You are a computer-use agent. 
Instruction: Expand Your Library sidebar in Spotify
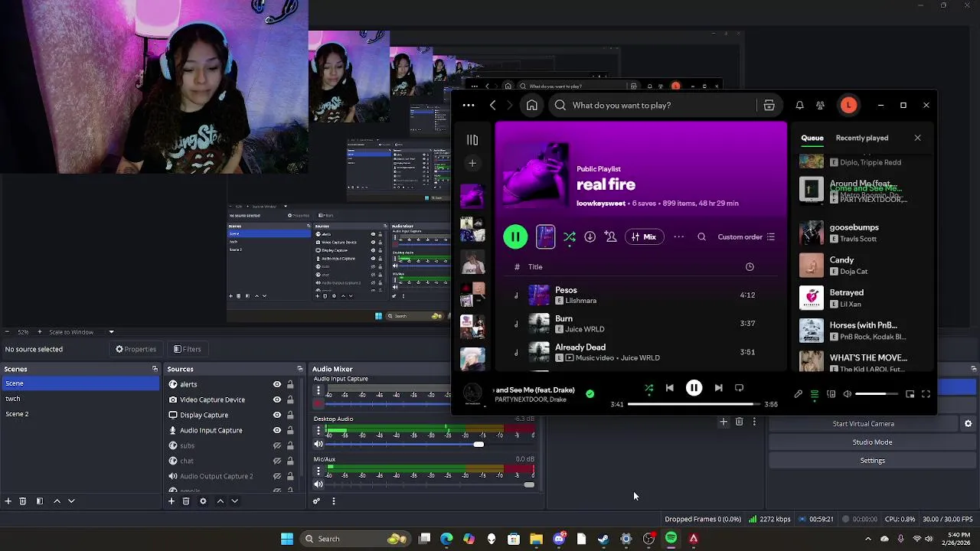(x=472, y=140)
